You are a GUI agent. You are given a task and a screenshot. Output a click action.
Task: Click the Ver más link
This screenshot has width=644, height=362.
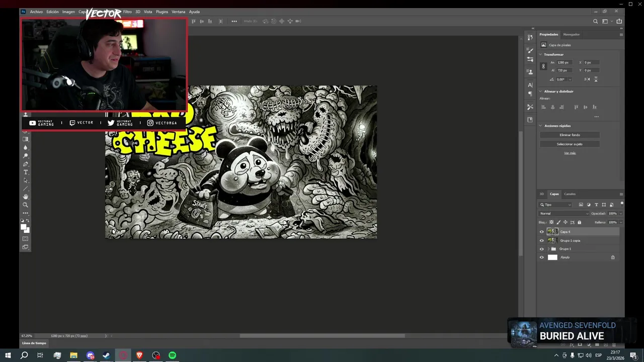[x=570, y=153]
